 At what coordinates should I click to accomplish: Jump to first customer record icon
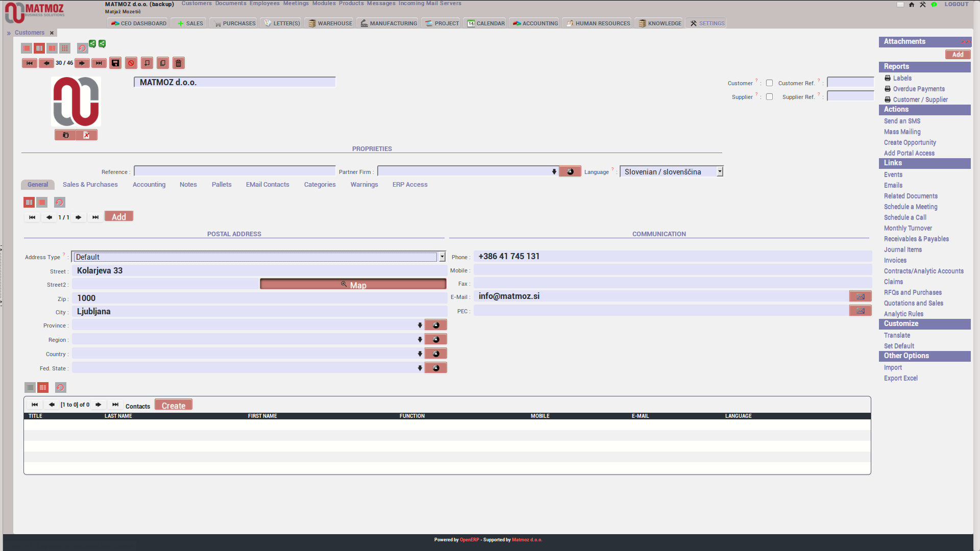pos(30,63)
